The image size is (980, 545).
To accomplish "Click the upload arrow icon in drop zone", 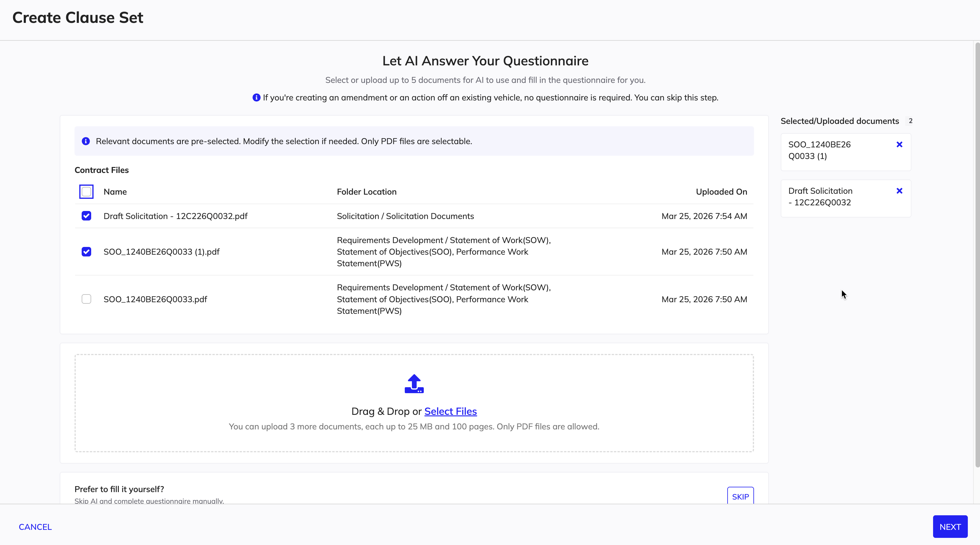I will (x=414, y=384).
